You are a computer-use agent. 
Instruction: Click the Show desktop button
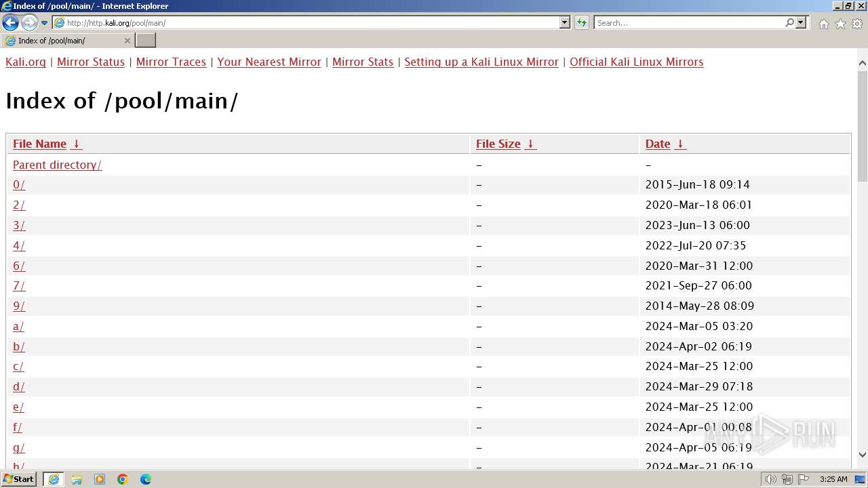point(861,479)
